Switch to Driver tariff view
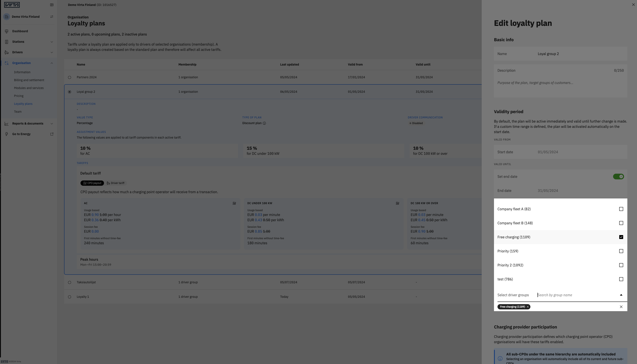This screenshot has height=364, width=637. click(x=116, y=183)
